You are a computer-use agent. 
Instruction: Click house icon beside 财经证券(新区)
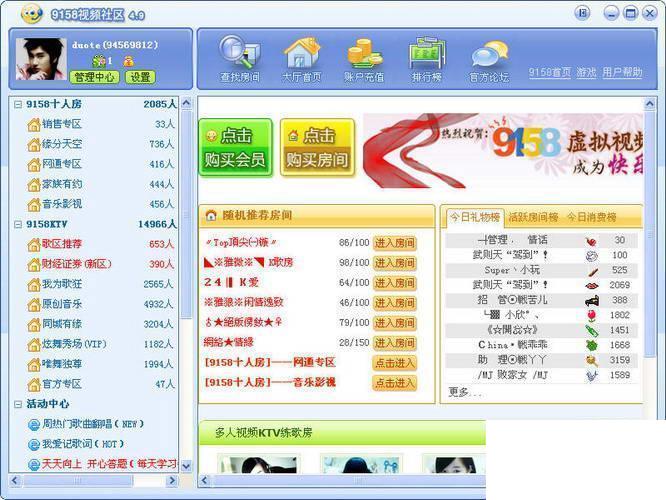click(34, 265)
